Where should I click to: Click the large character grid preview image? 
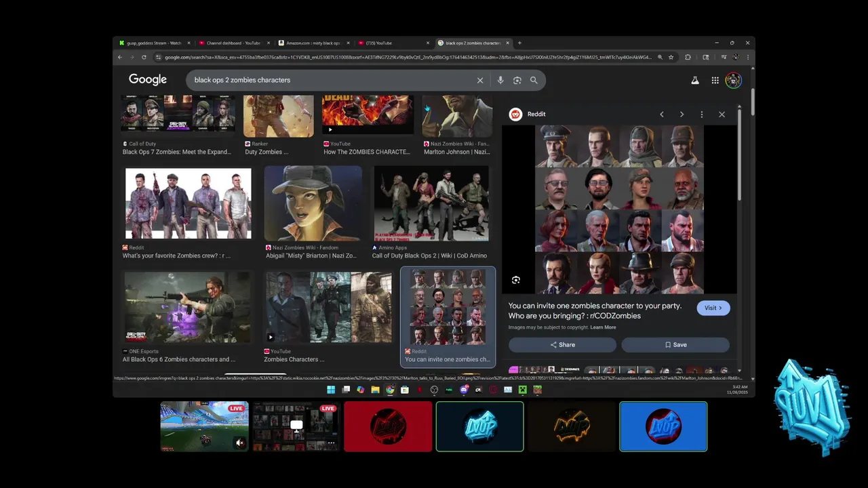point(619,209)
